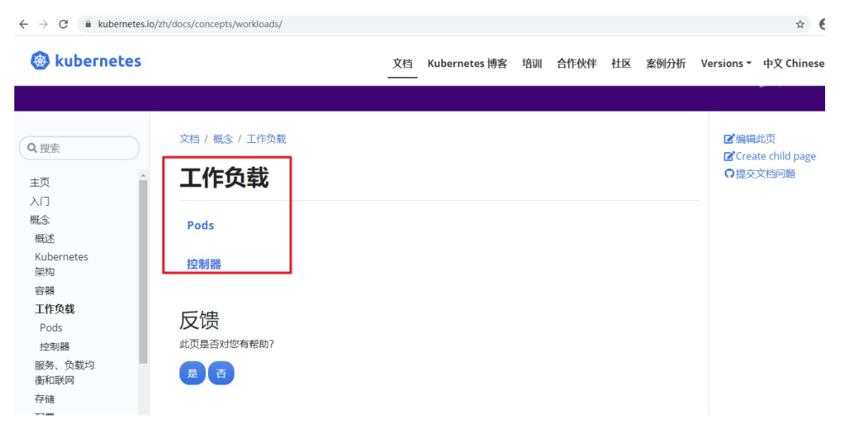
Task: Click the 工作负载 page heading
Action: (225, 178)
